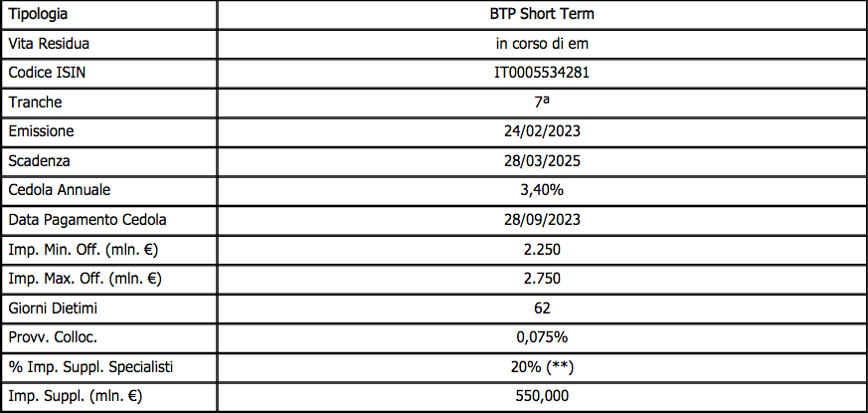Click the coupon payment date 28/09/2023

(x=542, y=220)
